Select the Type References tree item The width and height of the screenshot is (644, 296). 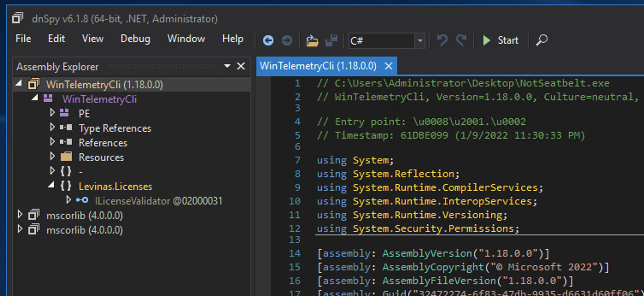click(114, 128)
